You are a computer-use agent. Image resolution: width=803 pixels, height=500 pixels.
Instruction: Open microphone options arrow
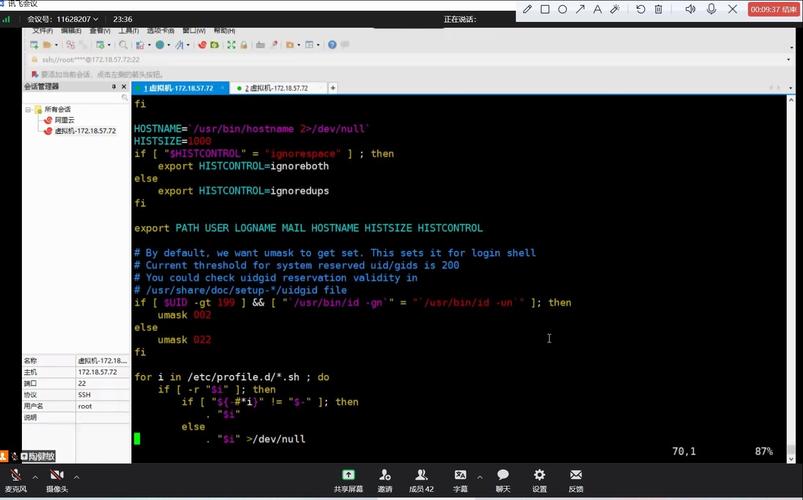click(34, 476)
